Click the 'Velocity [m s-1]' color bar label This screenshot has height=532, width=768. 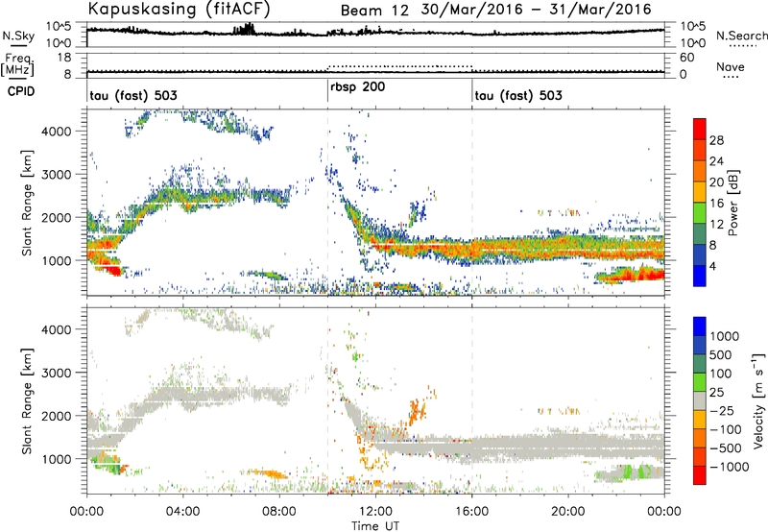(x=758, y=399)
